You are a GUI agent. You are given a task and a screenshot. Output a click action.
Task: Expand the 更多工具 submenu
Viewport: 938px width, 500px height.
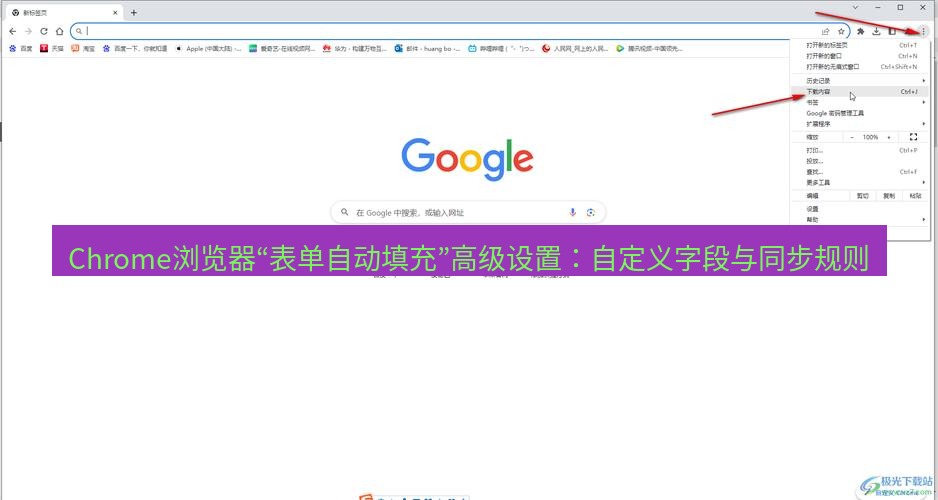[861, 183]
